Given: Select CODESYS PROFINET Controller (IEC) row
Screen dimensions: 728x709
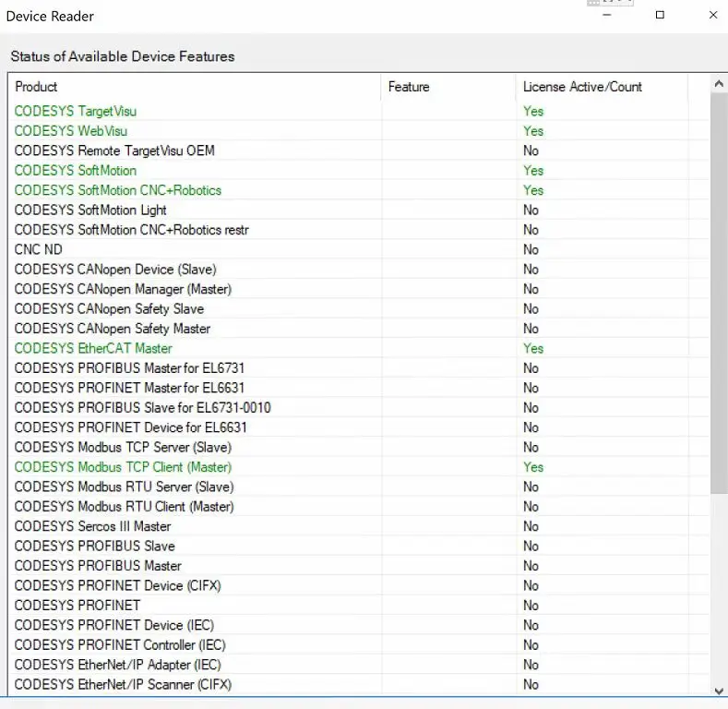Looking at the screenshot, I should (358, 645).
